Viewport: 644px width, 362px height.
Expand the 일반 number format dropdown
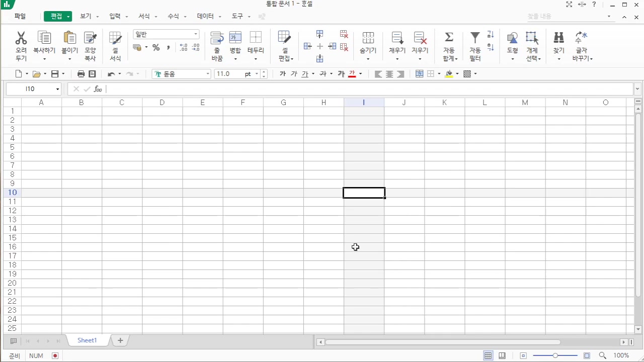pos(196,34)
